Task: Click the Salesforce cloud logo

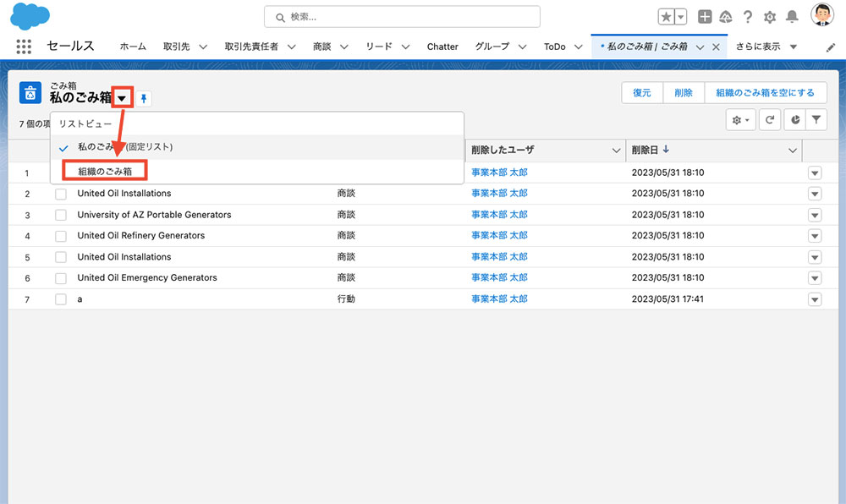Action: point(30,15)
